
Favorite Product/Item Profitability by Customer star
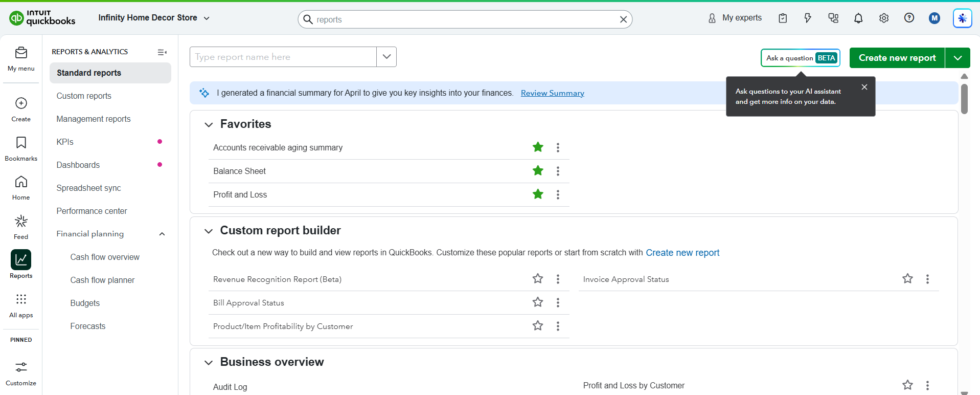tap(538, 325)
